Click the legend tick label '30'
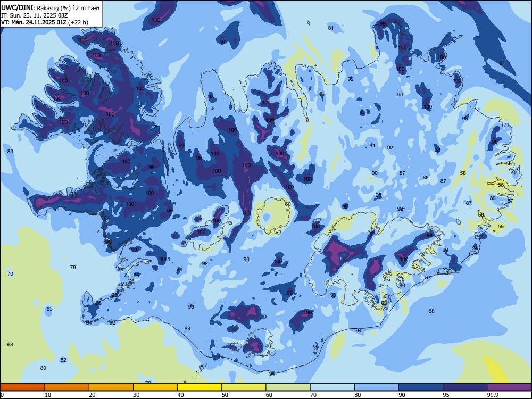 [136, 395]
